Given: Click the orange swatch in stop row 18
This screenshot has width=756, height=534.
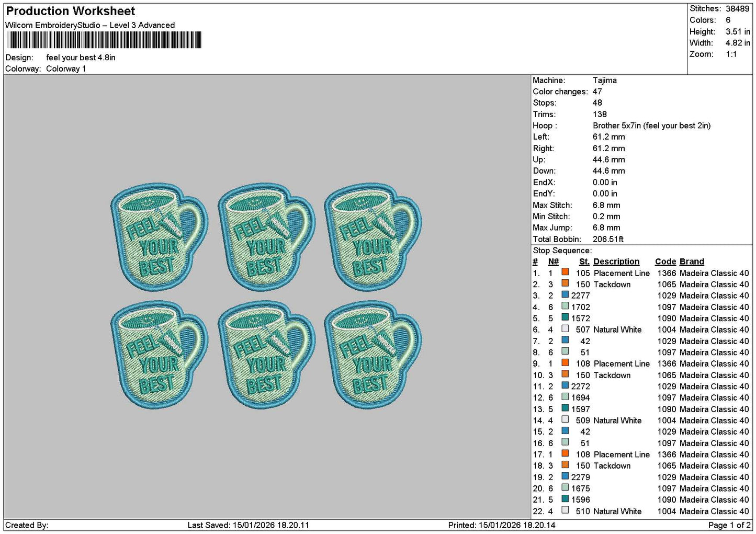Looking at the screenshot, I should pos(565,465).
